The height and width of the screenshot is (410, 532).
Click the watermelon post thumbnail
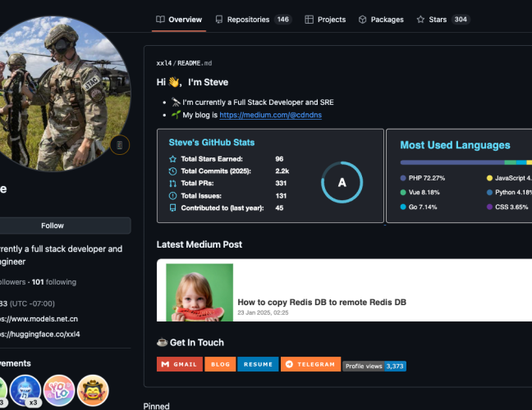199,292
